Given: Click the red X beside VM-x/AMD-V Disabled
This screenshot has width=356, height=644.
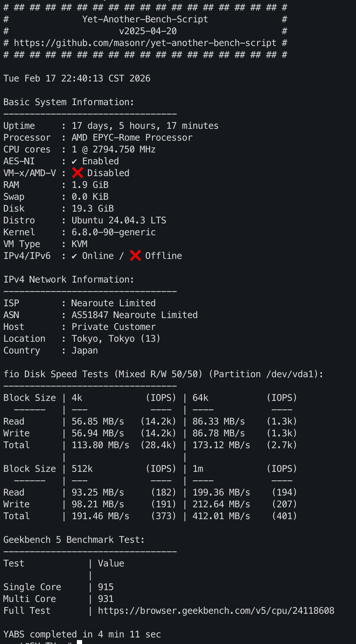Looking at the screenshot, I should tap(78, 173).
